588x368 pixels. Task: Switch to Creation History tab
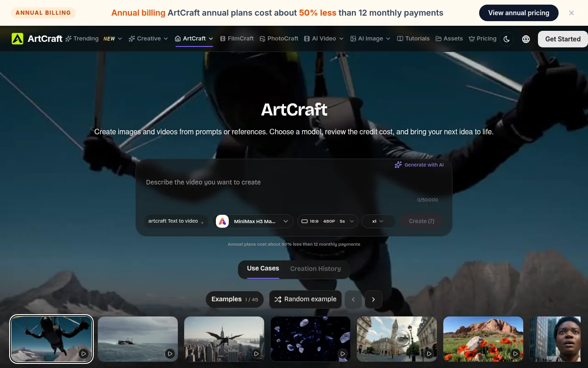316,269
